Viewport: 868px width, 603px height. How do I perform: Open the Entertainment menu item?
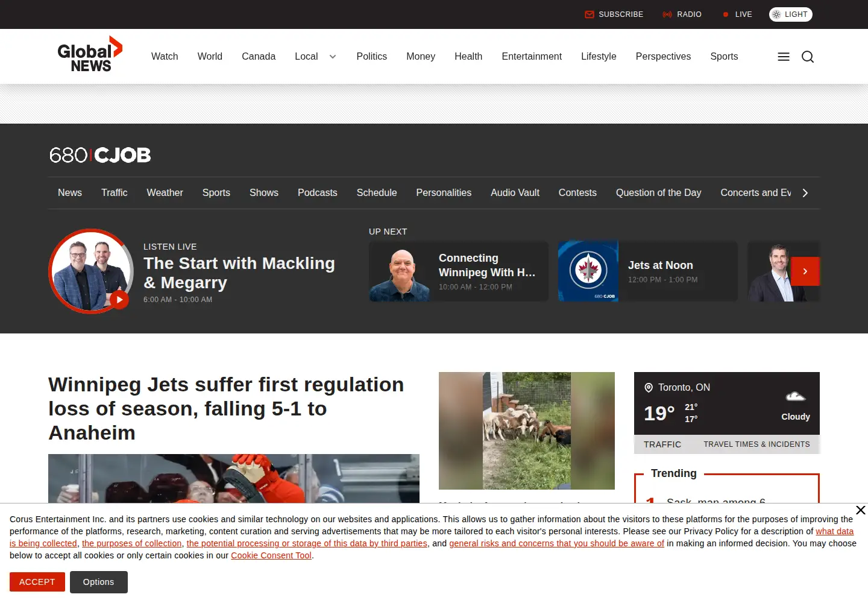[x=532, y=56]
